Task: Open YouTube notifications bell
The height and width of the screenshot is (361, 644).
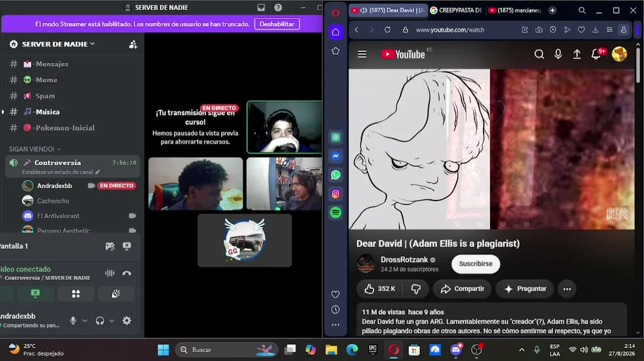Action: tap(597, 54)
